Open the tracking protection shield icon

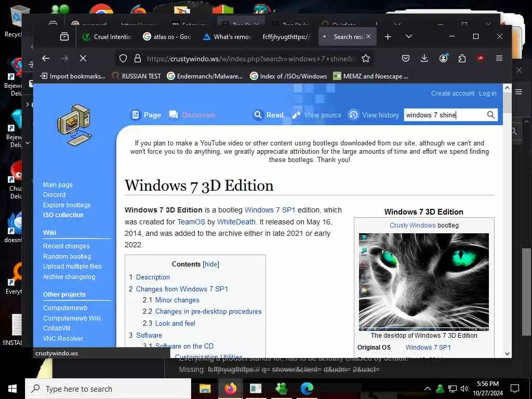point(123,58)
